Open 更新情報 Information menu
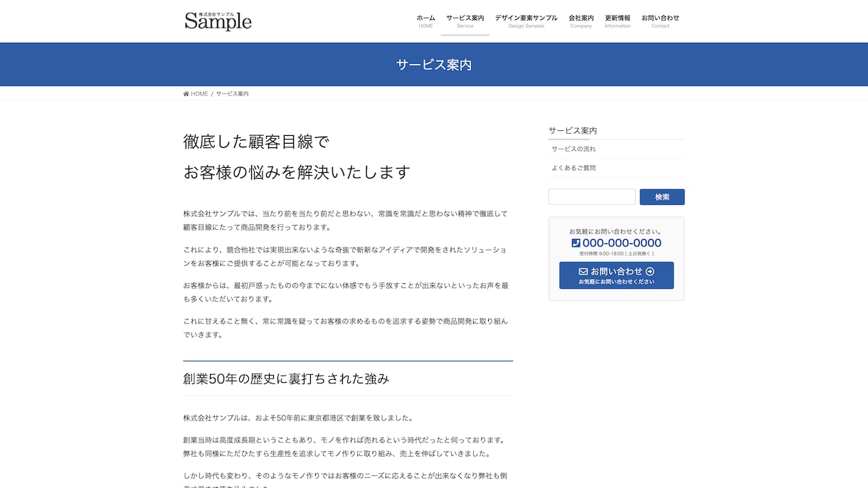The image size is (868, 488). pyautogui.click(x=618, y=21)
